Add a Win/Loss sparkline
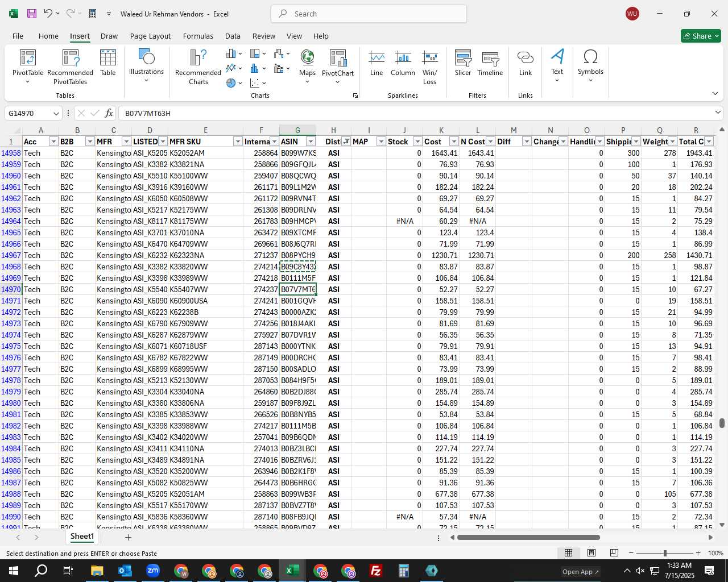Viewport: 728px width, 582px height. pyautogui.click(x=430, y=67)
